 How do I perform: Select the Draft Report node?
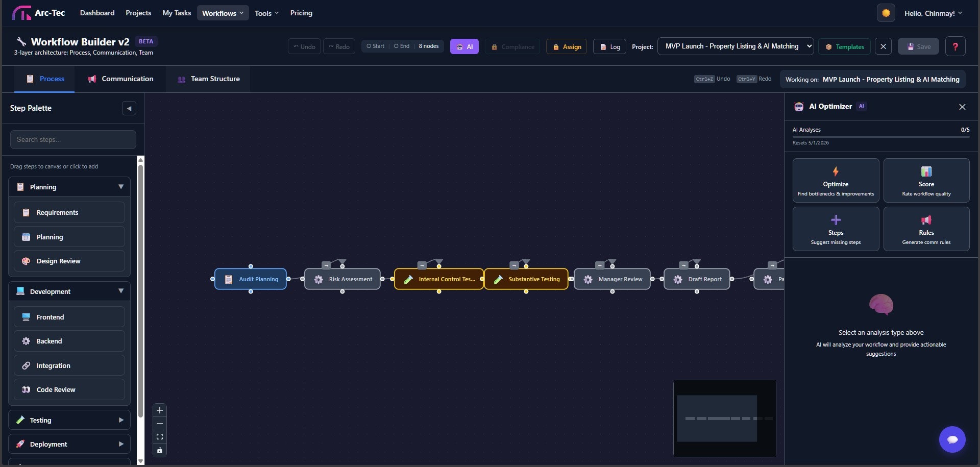[x=697, y=279]
